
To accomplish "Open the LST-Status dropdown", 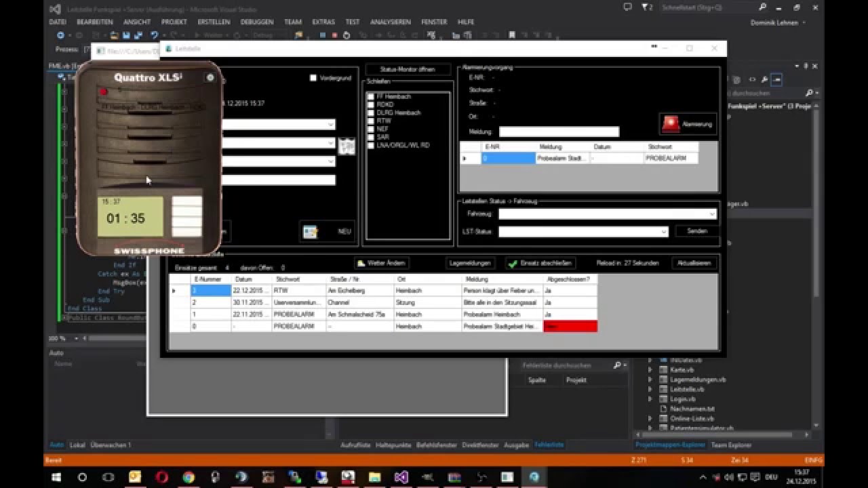I will (583, 232).
